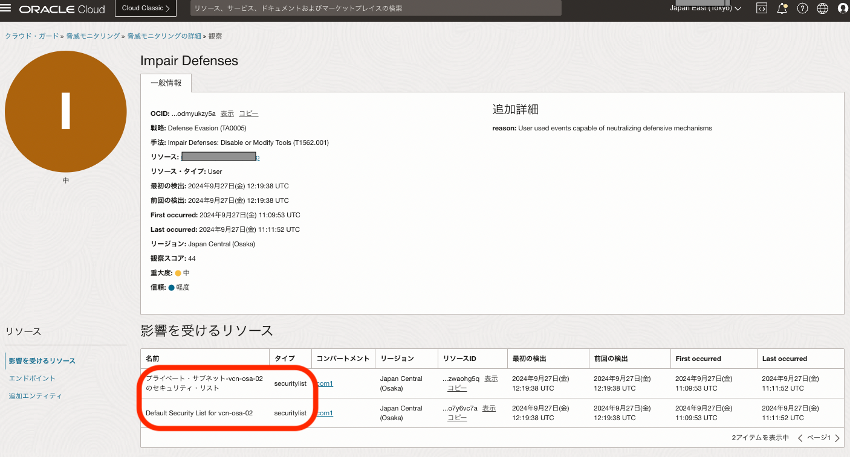
Task: Open compartment link in Default Security List row
Action: click(x=325, y=413)
